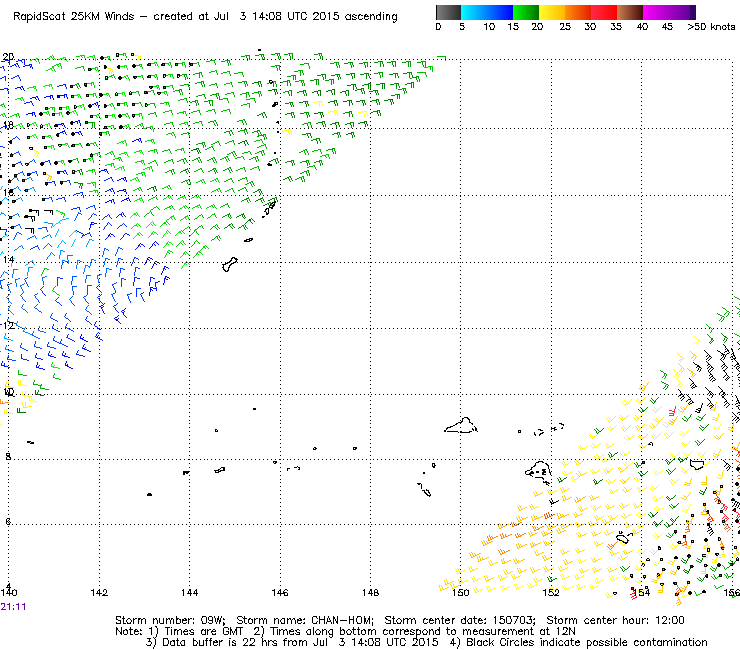Click the atoll outline near 152E 7.5N

coord(538,471)
